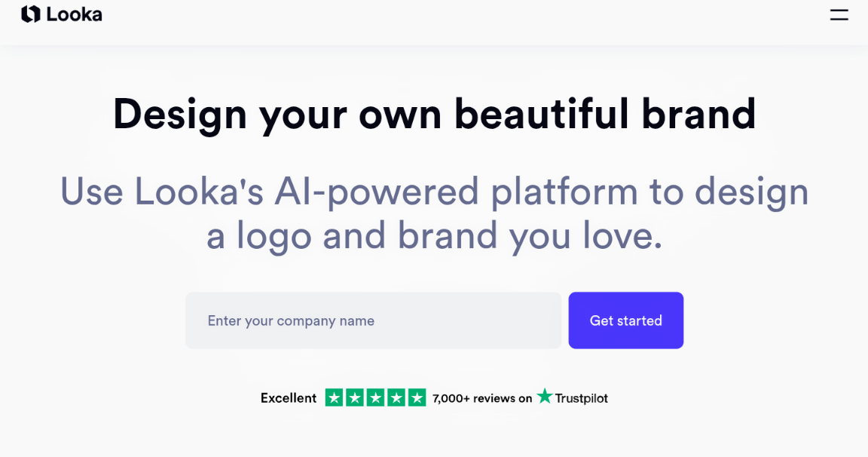Click the first green Trustpilot rating star

click(x=334, y=398)
